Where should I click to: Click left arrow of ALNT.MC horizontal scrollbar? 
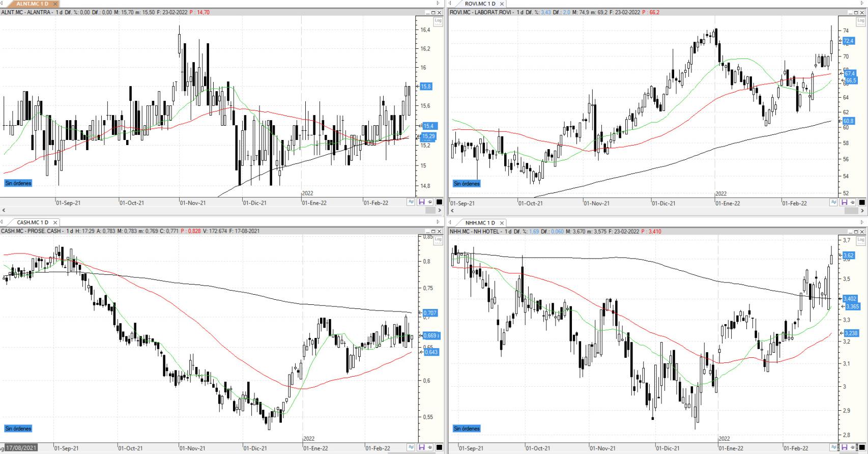point(4,210)
